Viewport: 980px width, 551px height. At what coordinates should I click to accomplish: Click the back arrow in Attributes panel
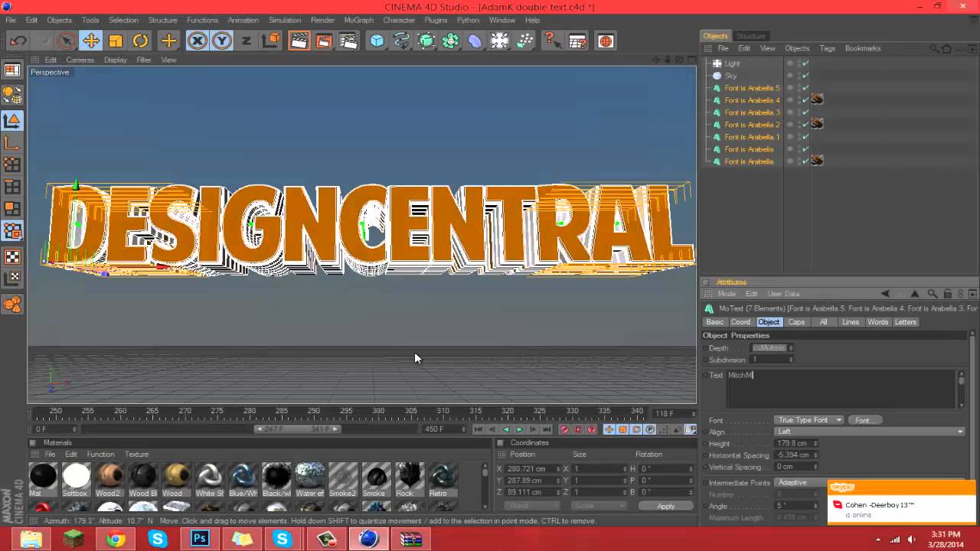click(885, 293)
